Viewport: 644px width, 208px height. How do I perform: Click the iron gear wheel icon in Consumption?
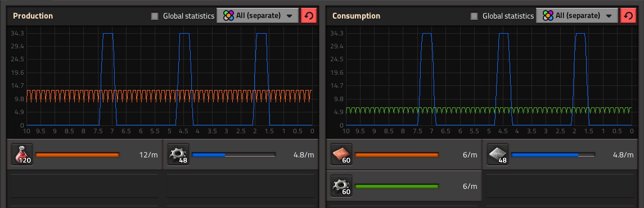(x=341, y=186)
